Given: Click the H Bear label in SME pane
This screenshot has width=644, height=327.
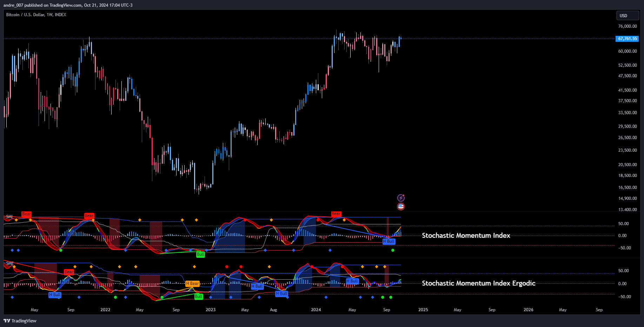Looking at the screenshot, I should coord(192,283).
